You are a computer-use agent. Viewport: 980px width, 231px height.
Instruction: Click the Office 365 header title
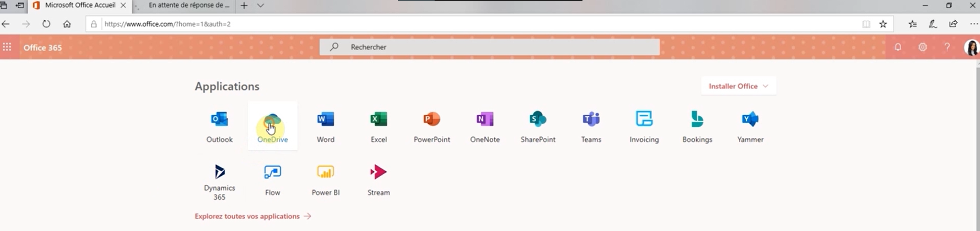pyautogui.click(x=43, y=47)
